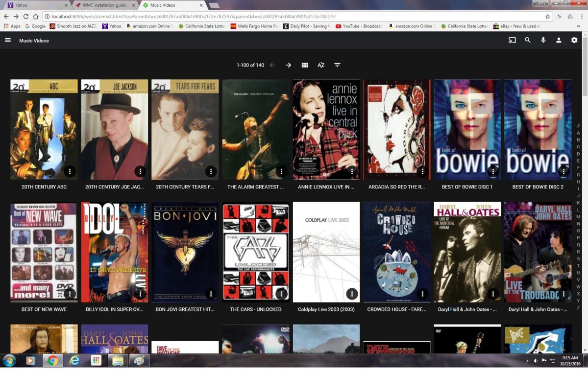The height and width of the screenshot is (373, 588).
Task: Open the 20TH CENTURY ABC poster
Action: [x=44, y=130]
